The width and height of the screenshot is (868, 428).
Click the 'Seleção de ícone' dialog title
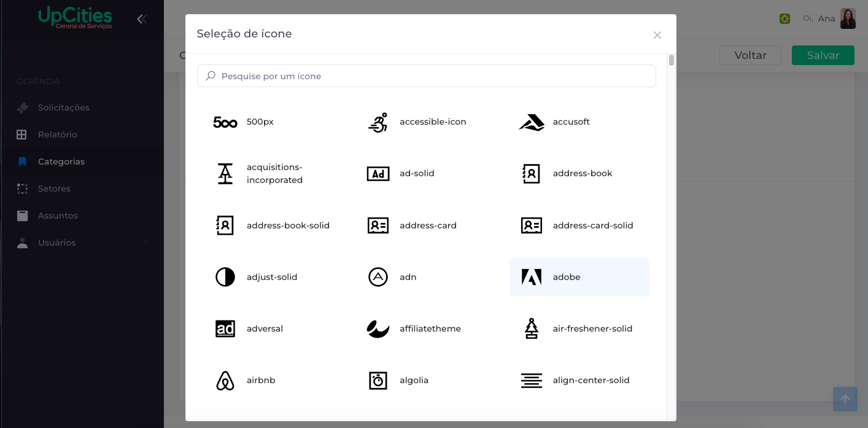(244, 34)
